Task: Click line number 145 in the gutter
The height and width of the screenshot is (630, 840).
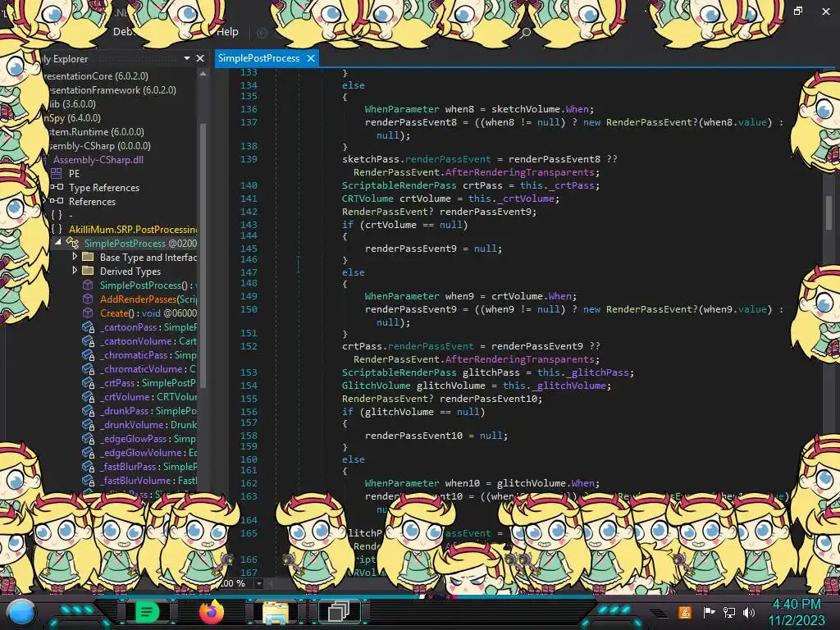Action: tap(249, 248)
